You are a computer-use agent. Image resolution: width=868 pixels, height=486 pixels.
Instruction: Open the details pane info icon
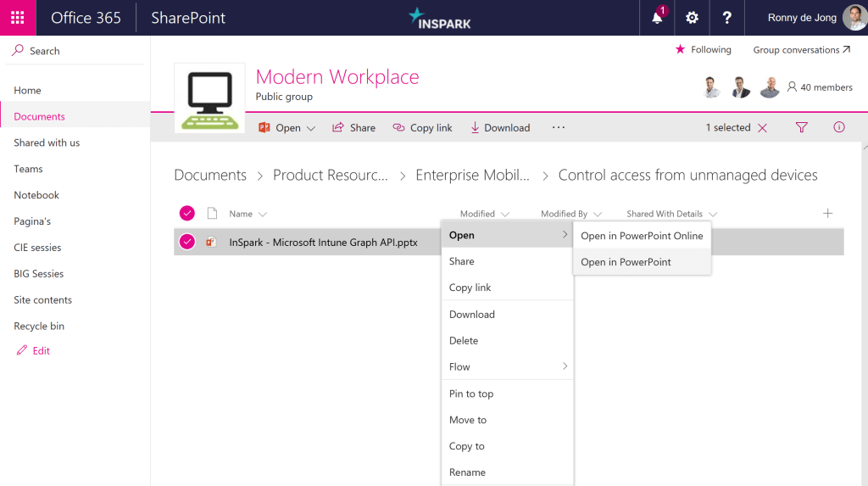point(839,128)
